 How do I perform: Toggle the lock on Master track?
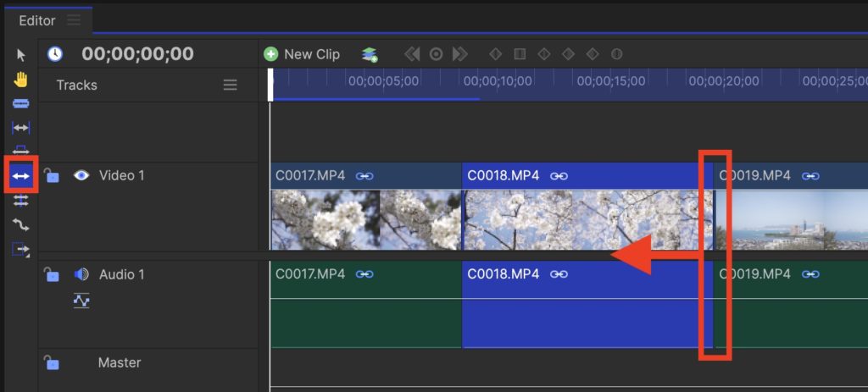coord(52,362)
